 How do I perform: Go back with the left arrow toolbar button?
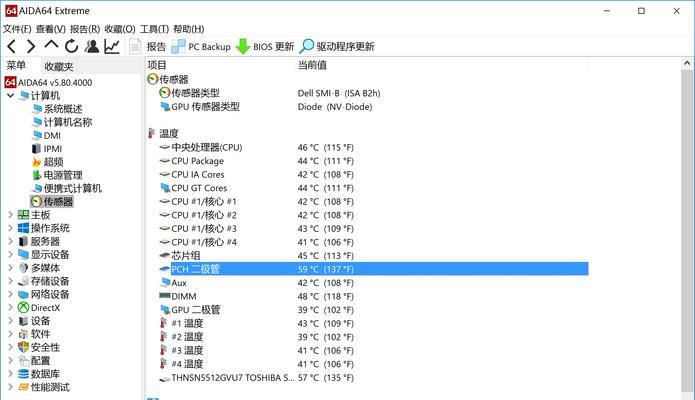[12, 46]
